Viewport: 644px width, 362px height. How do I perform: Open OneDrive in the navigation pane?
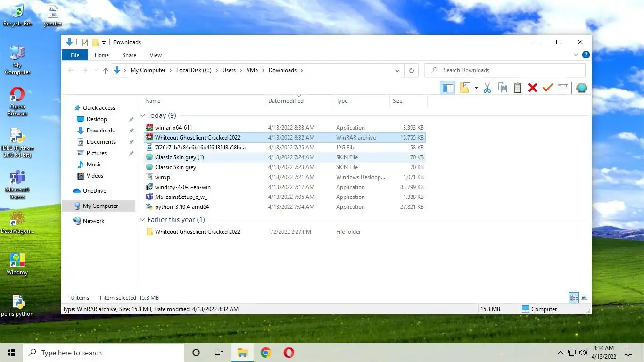click(x=94, y=191)
